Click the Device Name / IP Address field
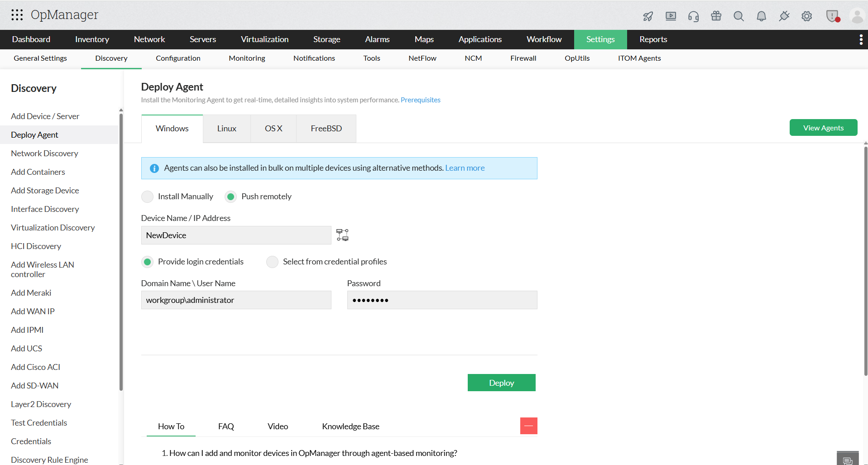 click(236, 235)
